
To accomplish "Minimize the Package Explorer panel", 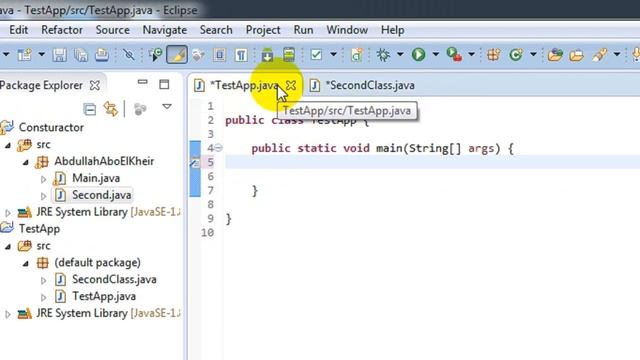I will click(x=142, y=82).
